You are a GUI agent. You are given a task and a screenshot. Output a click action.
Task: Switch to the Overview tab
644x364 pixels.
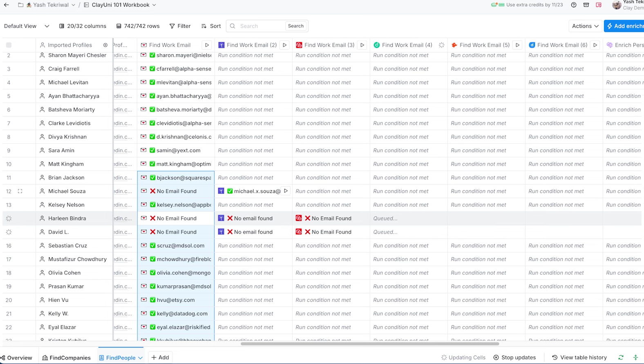click(x=17, y=358)
